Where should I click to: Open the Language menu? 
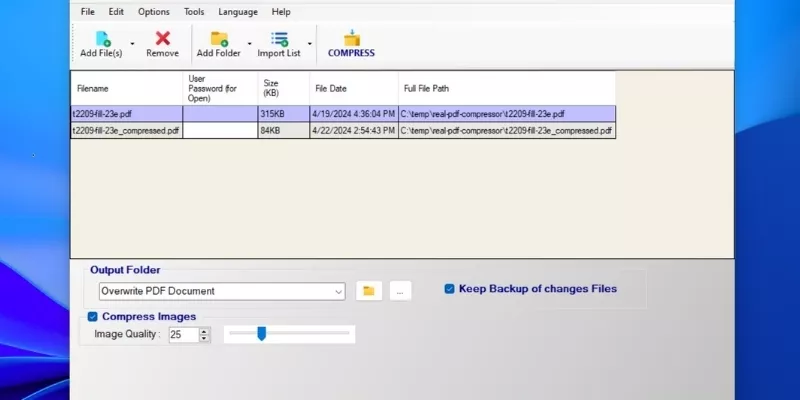tap(238, 12)
